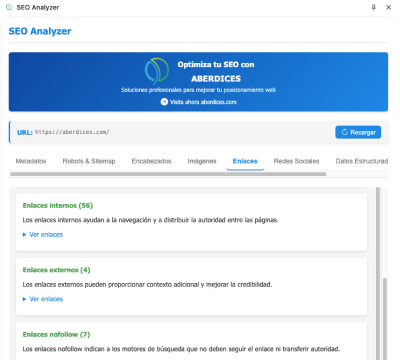Open the Robots & Sitemap tab
The height and width of the screenshot is (360, 400).
pyautogui.click(x=89, y=161)
